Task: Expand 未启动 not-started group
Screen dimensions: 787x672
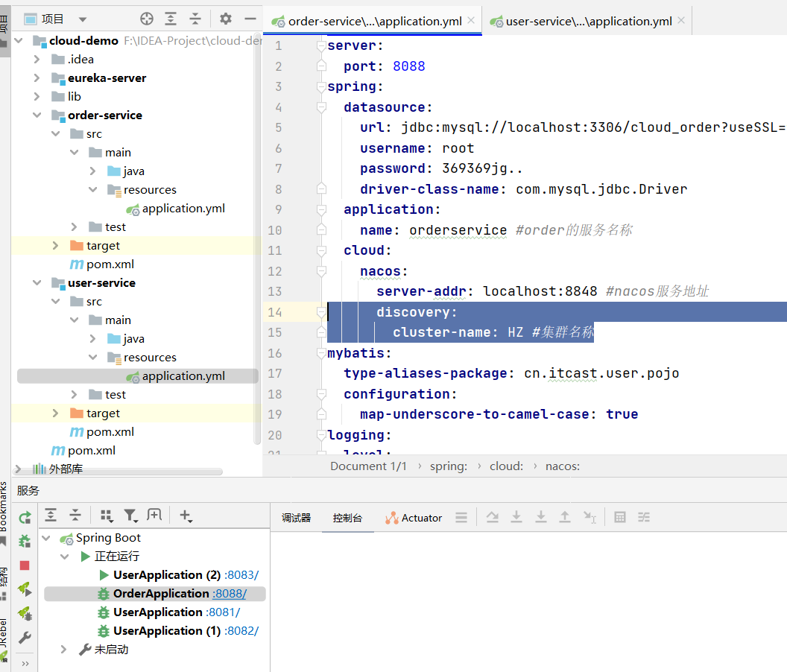Action: click(x=63, y=650)
